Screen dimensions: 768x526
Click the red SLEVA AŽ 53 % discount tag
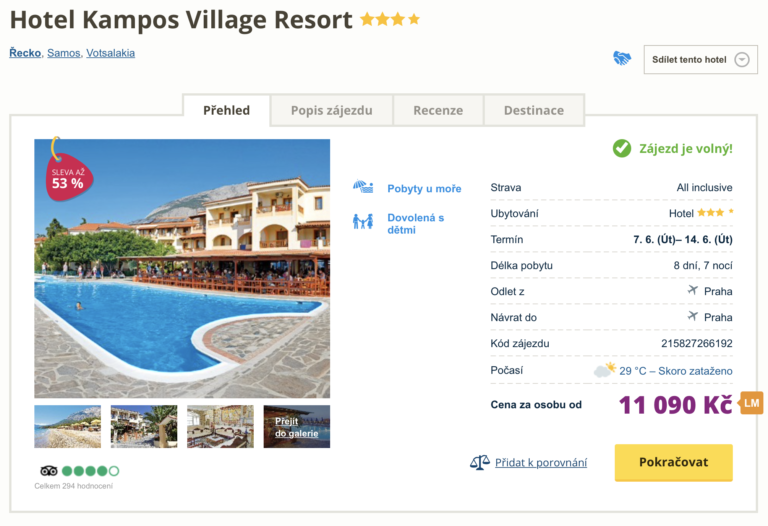click(x=66, y=176)
